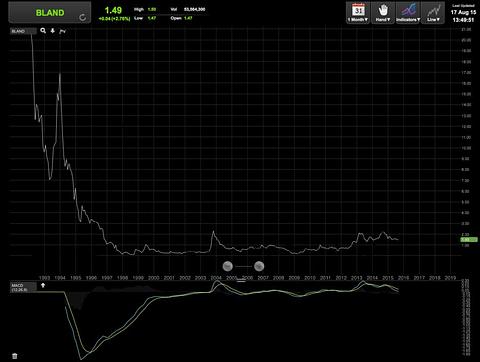Click the green current price marker on axis

point(469,240)
